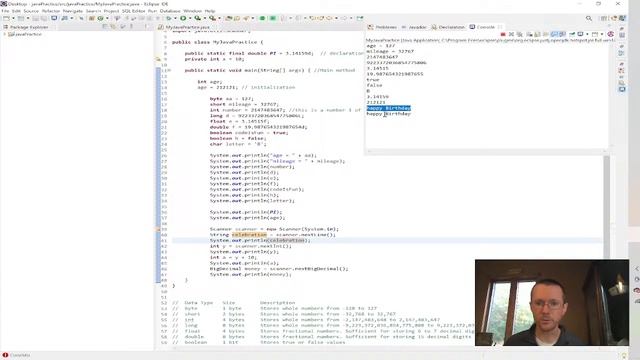Image resolution: width=640 pixels, height=360 pixels.
Task: Select the javaPractice project in Package Explorer
Action: [x=25, y=34]
